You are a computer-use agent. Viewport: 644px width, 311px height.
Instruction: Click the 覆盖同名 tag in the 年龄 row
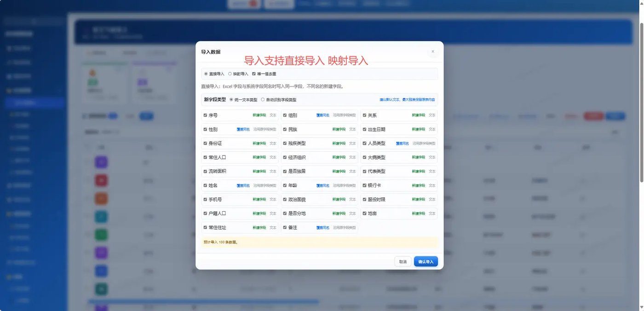[323, 185]
